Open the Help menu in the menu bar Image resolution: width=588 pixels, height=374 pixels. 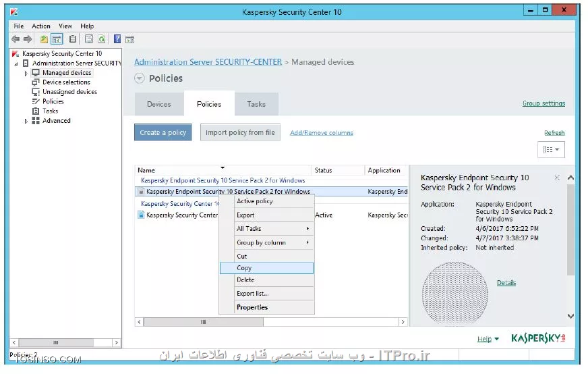[x=87, y=26]
